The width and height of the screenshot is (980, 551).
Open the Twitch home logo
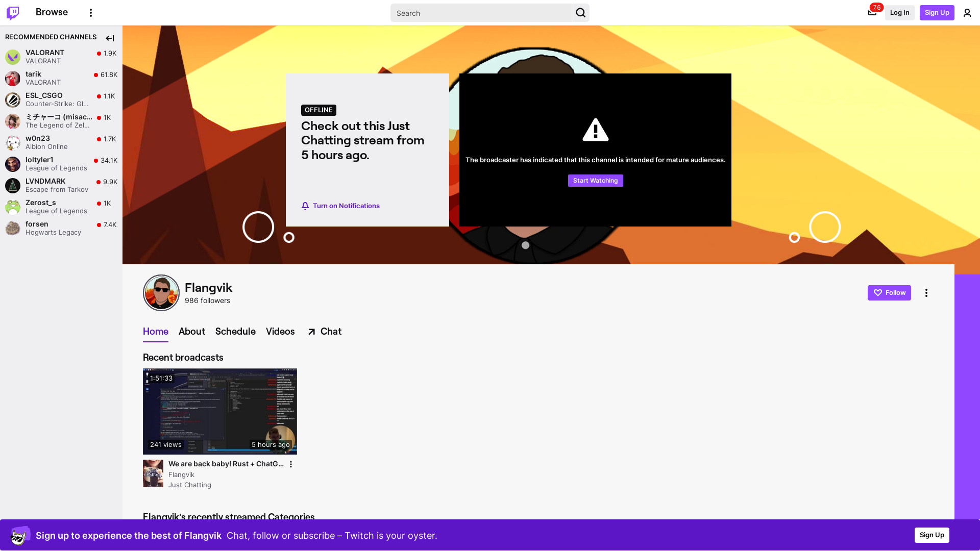coord(13,13)
